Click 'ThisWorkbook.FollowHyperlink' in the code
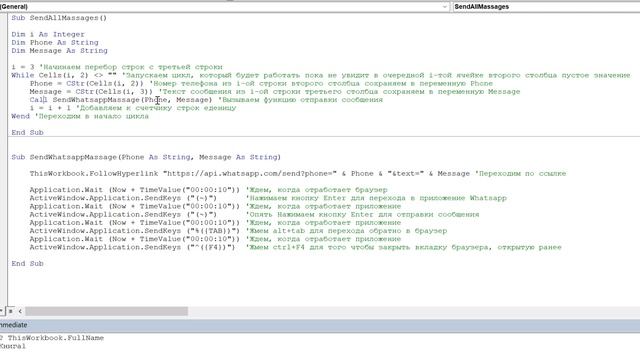The height and width of the screenshot is (360, 640). coord(94,173)
